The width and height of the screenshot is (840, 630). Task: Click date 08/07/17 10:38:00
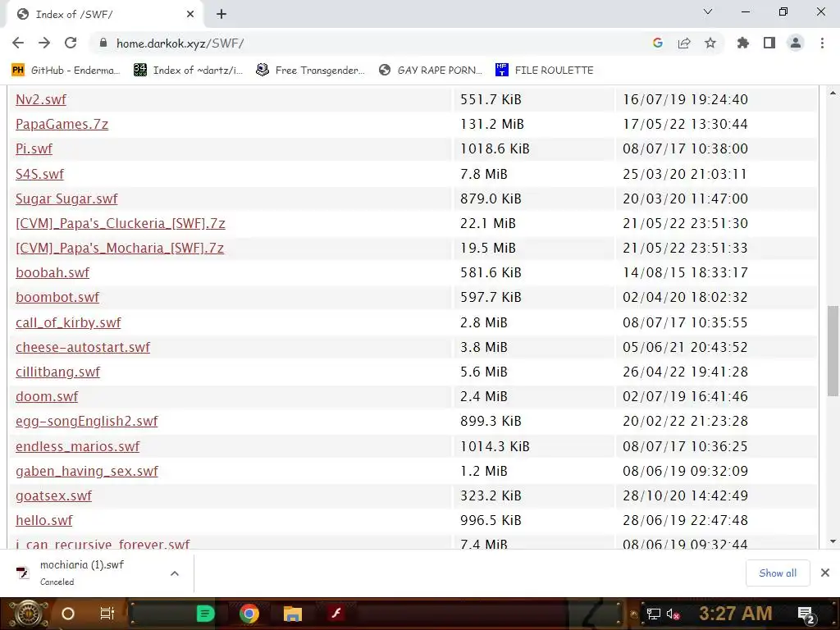click(685, 148)
